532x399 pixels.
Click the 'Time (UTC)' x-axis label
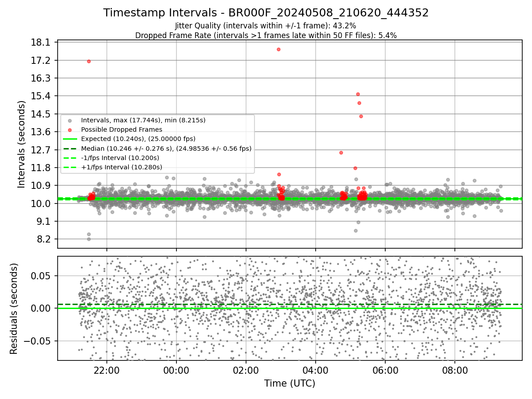(289, 383)
